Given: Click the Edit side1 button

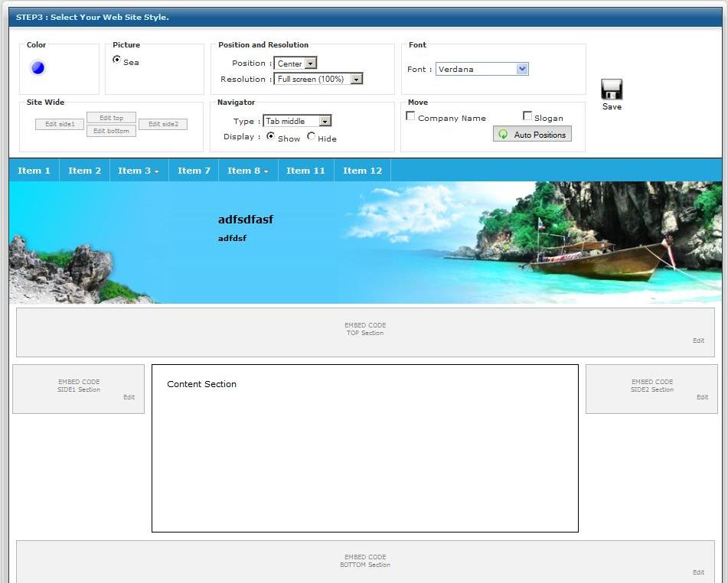Looking at the screenshot, I should tap(60, 124).
